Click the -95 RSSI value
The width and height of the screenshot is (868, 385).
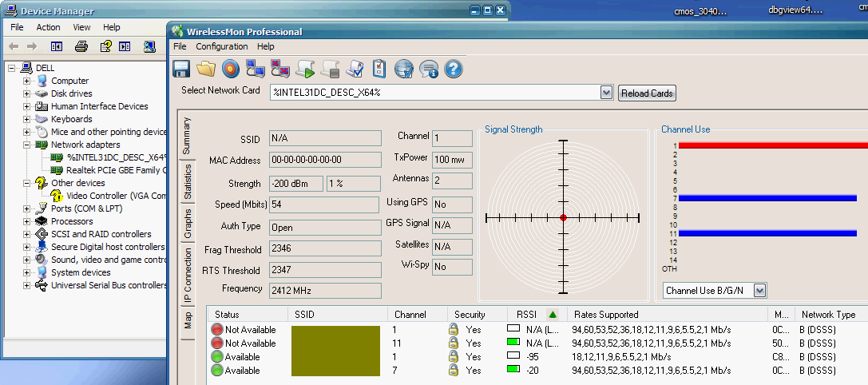tap(533, 357)
